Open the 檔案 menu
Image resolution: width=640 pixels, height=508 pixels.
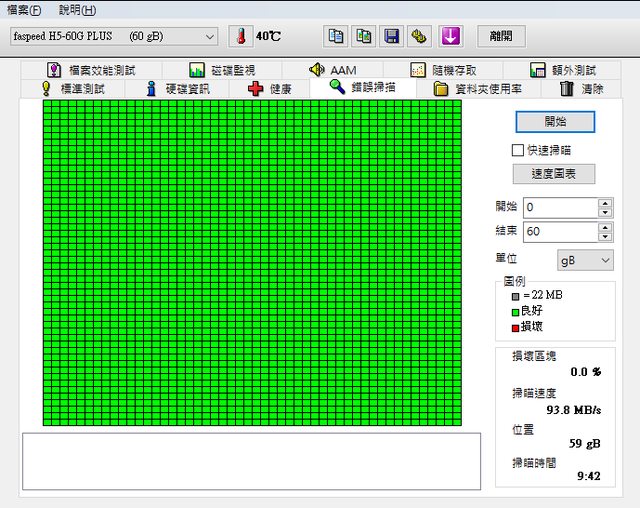click(x=24, y=10)
